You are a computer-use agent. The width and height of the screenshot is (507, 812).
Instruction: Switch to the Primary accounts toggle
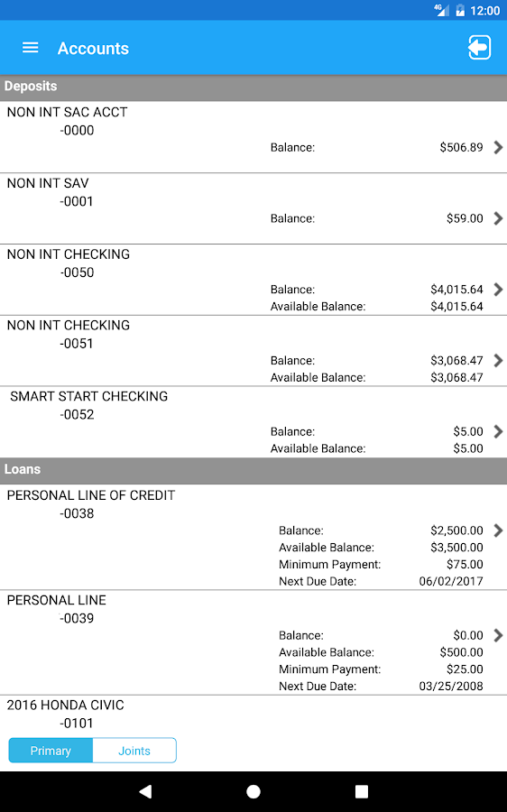click(51, 751)
